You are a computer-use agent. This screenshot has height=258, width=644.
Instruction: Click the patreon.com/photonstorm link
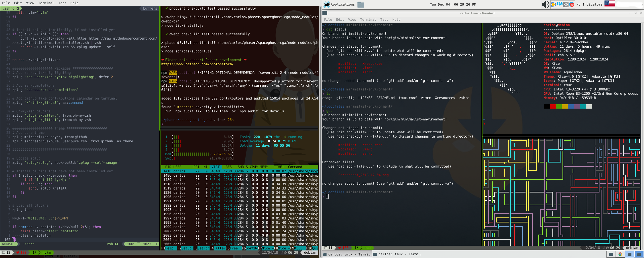tap(197, 64)
